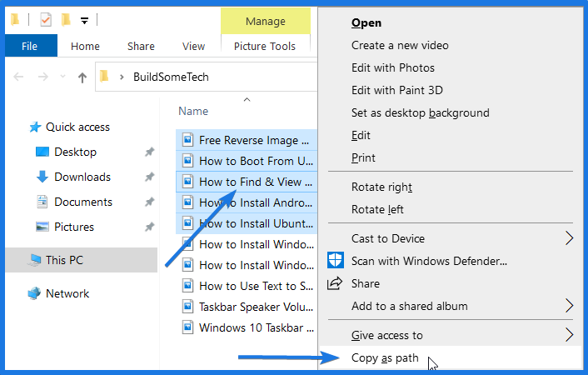Click the Manage contextual tab
This screenshot has width=588, height=375.
tap(266, 22)
